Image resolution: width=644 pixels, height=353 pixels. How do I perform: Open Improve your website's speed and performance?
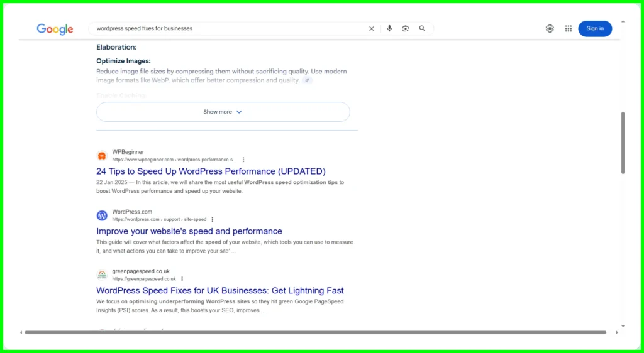point(189,231)
